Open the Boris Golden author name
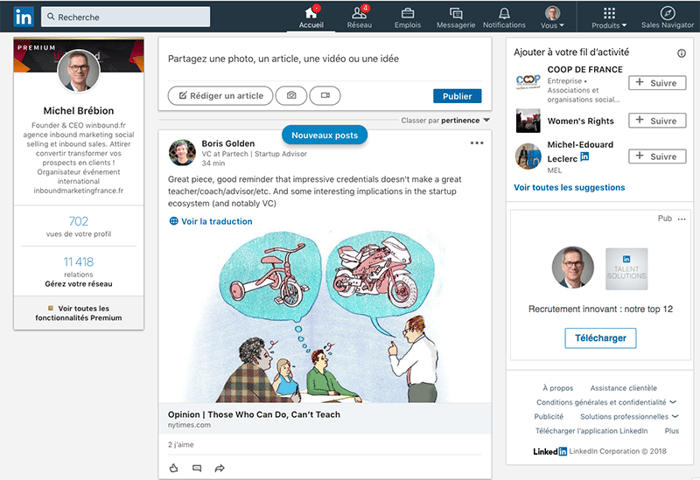 click(x=228, y=143)
